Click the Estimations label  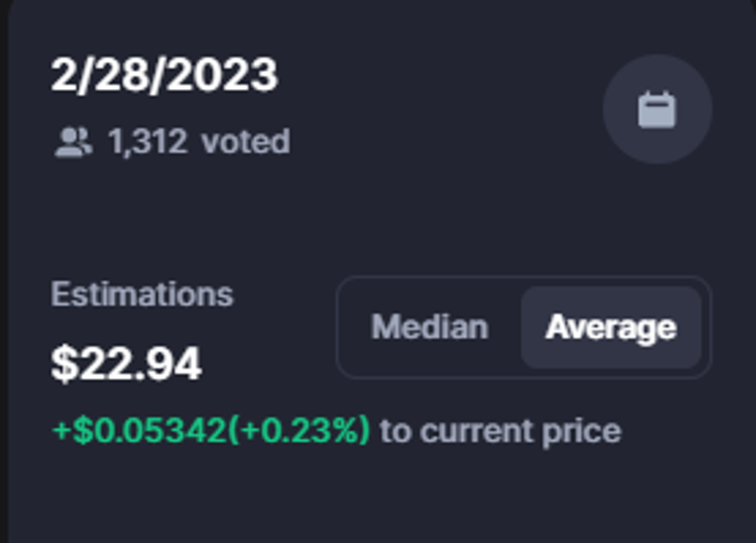click(x=142, y=294)
